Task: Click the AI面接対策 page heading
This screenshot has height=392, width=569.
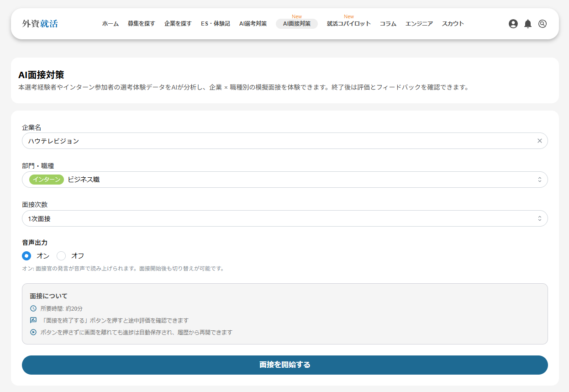Action: 41,75
